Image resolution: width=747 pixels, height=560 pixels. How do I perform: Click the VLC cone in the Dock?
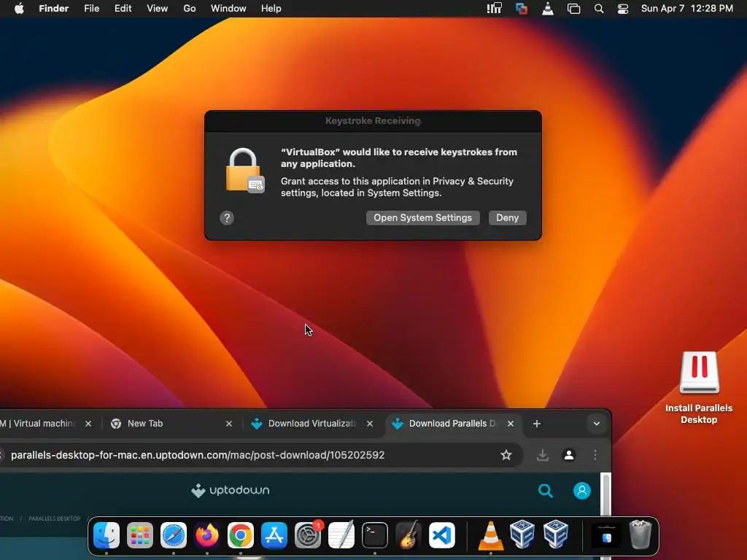point(491,534)
